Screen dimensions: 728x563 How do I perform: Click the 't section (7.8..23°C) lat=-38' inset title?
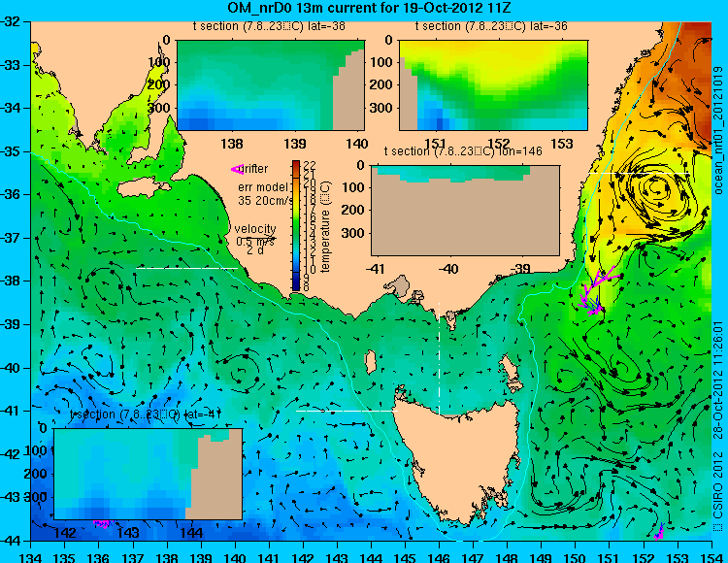click(x=269, y=26)
